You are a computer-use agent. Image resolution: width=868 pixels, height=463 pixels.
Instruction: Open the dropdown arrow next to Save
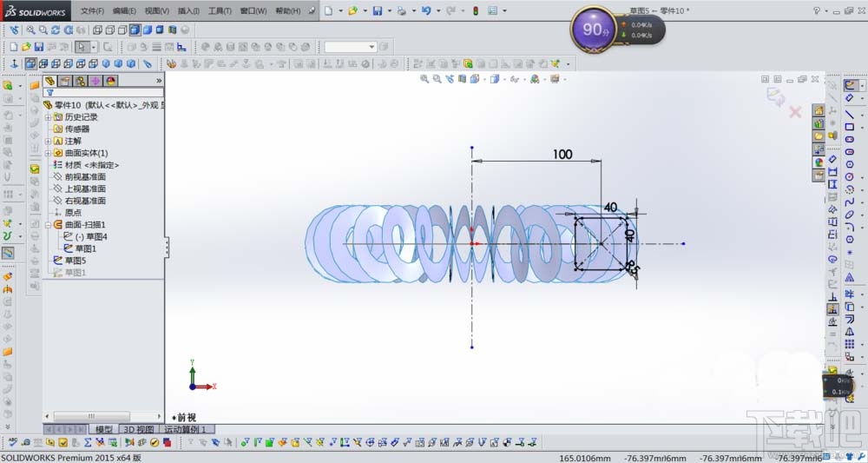[389, 10]
